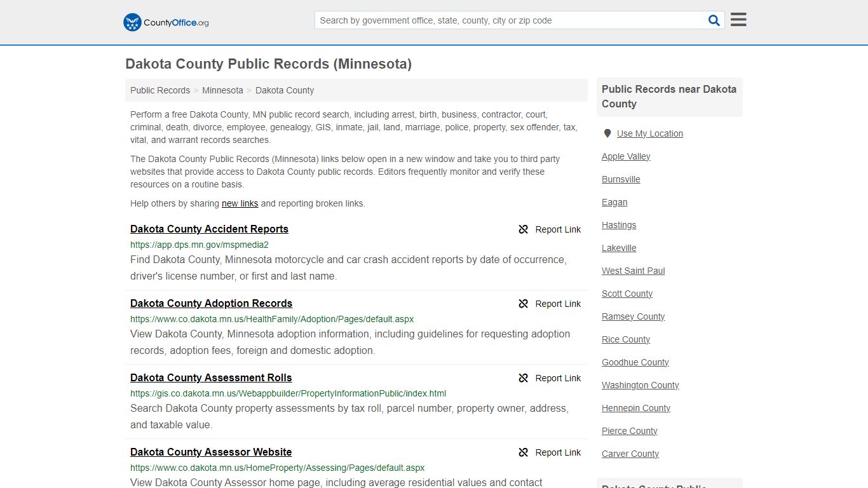The image size is (868, 488).
Task: Click Public Records near Dakota County heading
Action: 669,97
